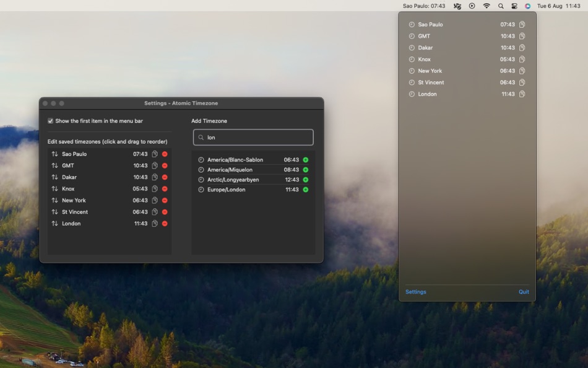The image size is (588, 368).
Task: Click reorder arrows beside Sao Paulo
Action: coord(54,154)
